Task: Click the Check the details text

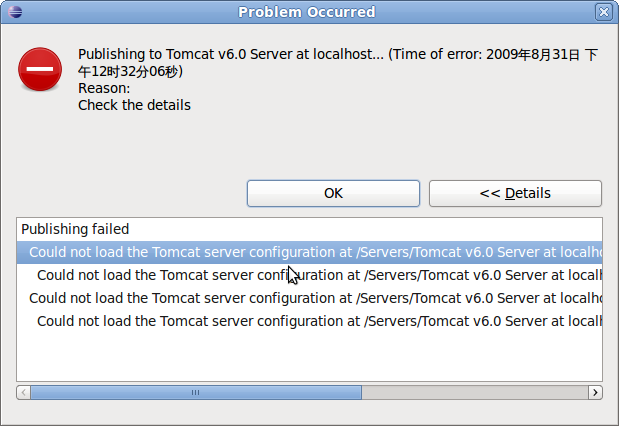Action: [134, 105]
